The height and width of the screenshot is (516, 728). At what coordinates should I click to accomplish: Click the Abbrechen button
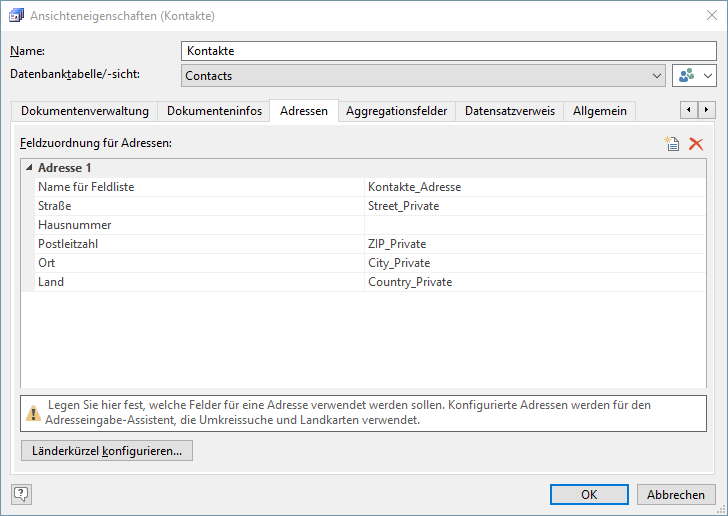click(x=676, y=494)
